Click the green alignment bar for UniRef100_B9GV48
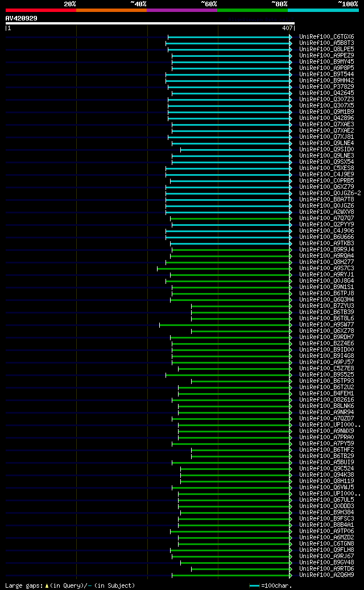 (236, 563)
